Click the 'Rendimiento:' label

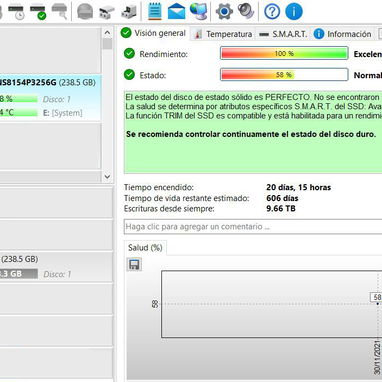pyautogui.click(x=163, y=54)
